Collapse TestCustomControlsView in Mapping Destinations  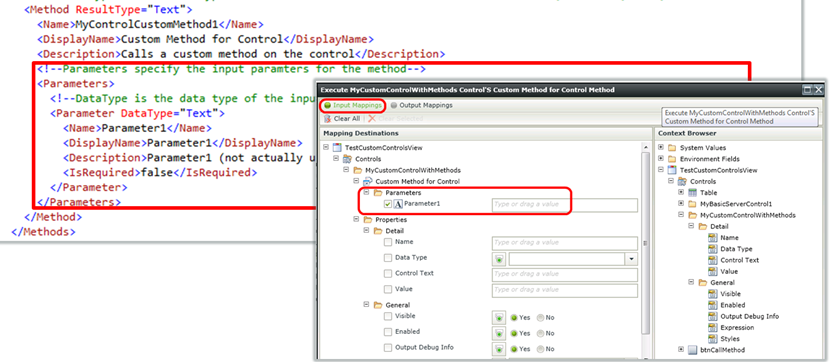326,147
